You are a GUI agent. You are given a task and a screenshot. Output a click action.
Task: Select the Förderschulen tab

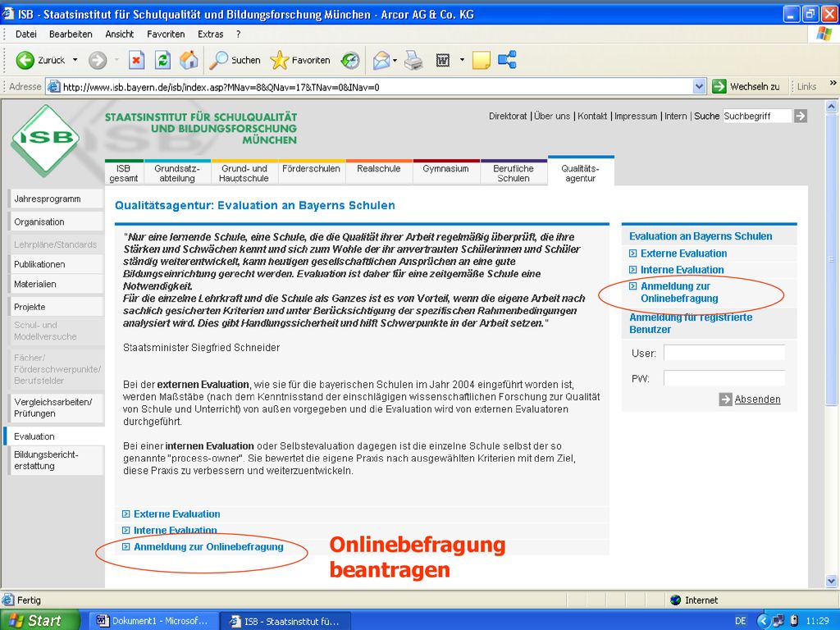pyautogui.click(x=311, y=172)
